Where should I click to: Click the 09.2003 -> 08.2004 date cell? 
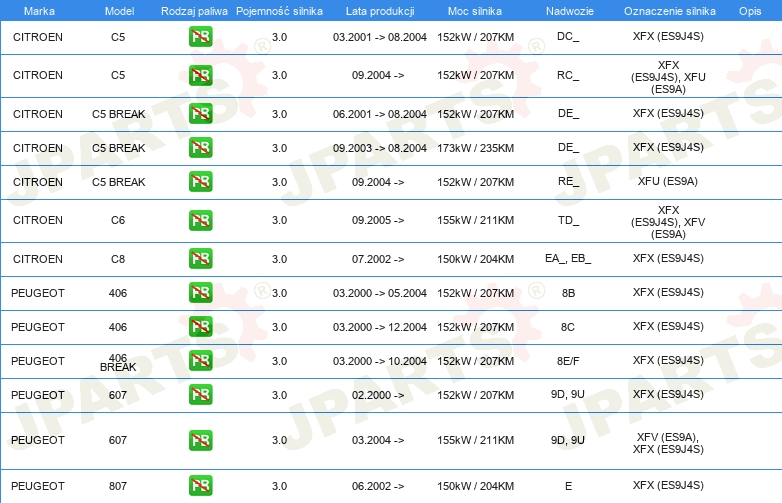point(380,148)
